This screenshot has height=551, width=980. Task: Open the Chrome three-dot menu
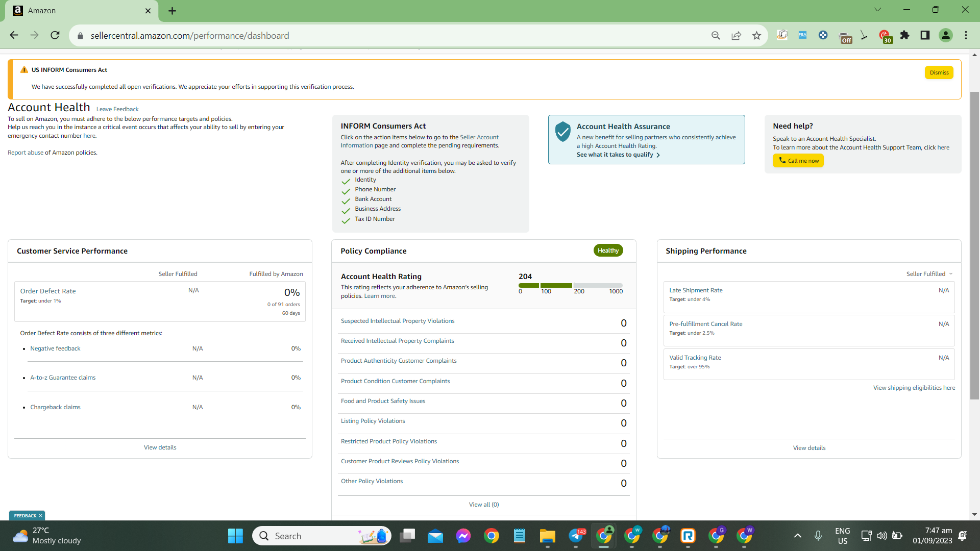point(966,35)
